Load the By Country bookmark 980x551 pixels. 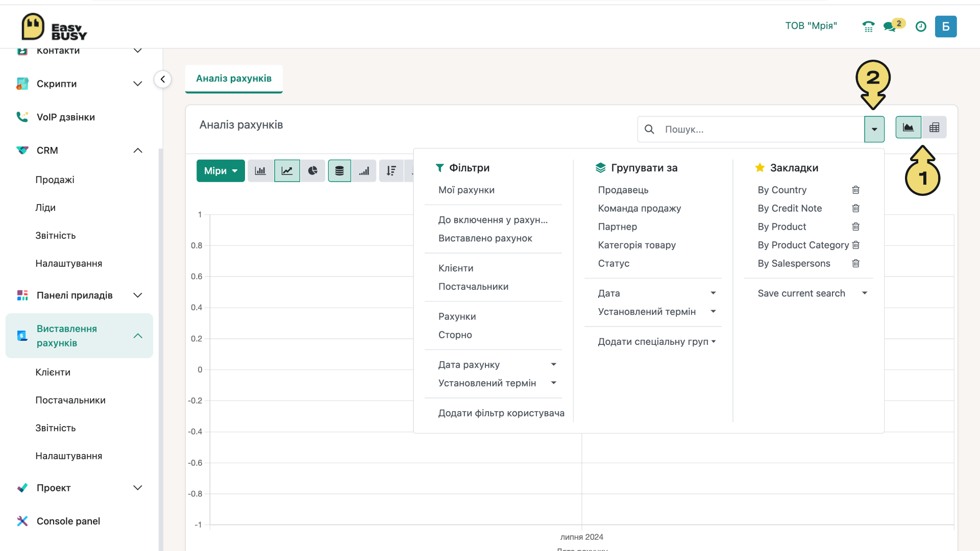(x=782, y=190)
